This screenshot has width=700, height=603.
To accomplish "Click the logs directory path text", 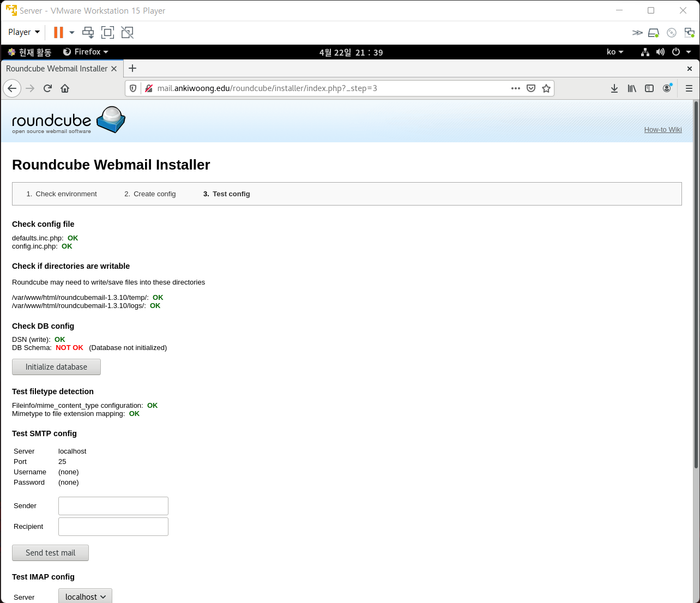I will (79, 306).
